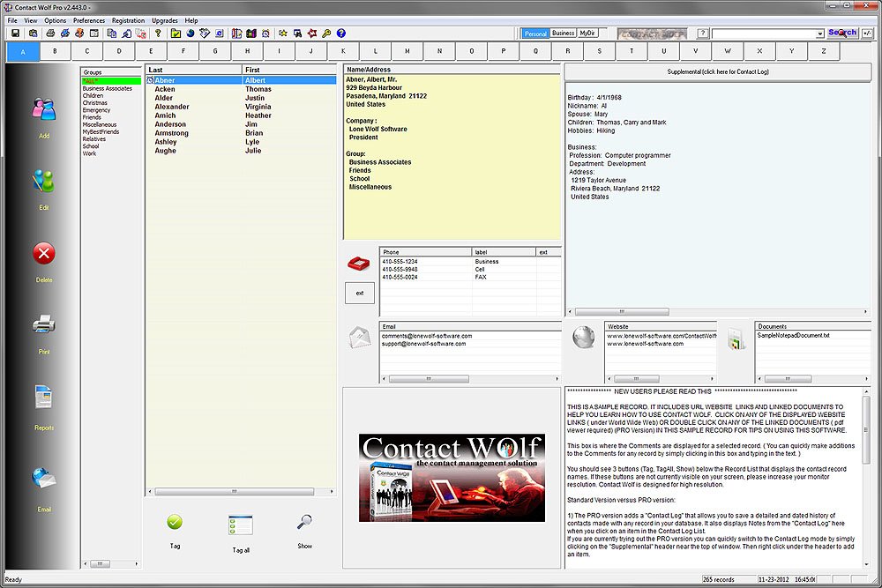The height and width of the screenshot is (588, 882).
Task: Switch to the letter M tab
Action: tap(407, 51)
